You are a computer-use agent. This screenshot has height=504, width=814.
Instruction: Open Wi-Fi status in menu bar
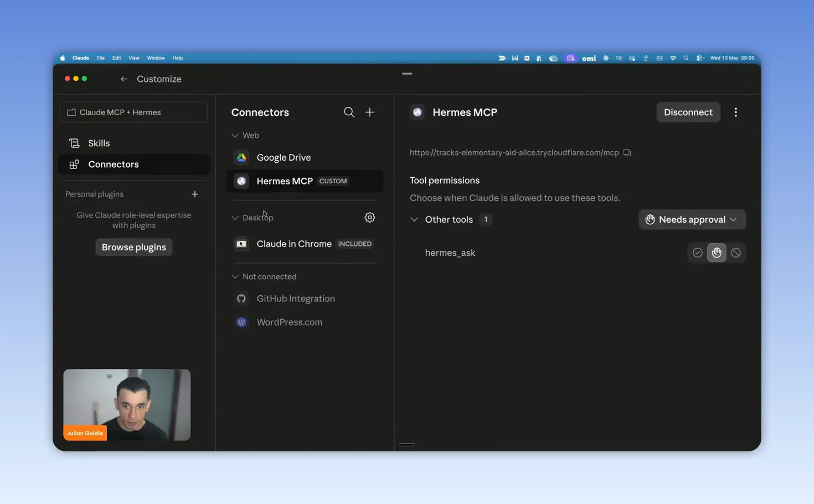673,58
